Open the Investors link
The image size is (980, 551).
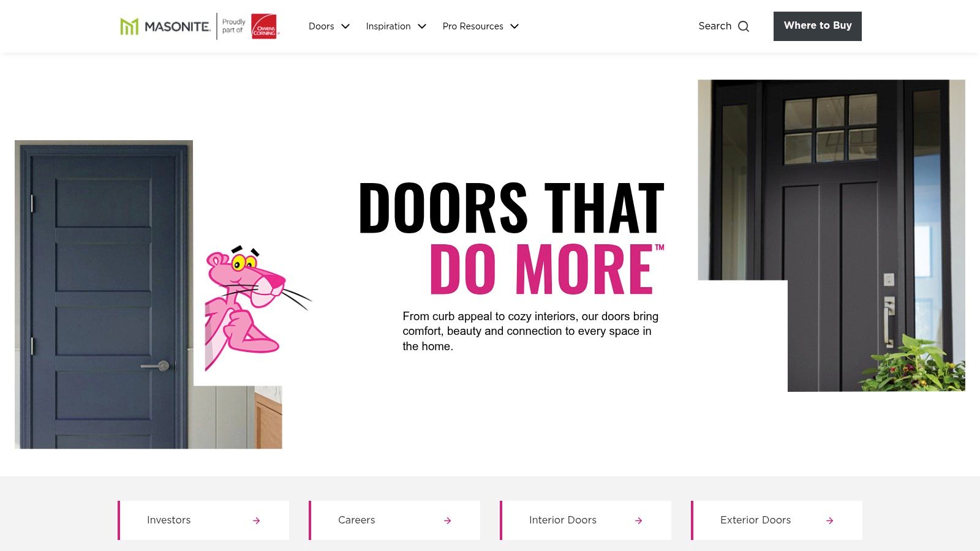169,520
